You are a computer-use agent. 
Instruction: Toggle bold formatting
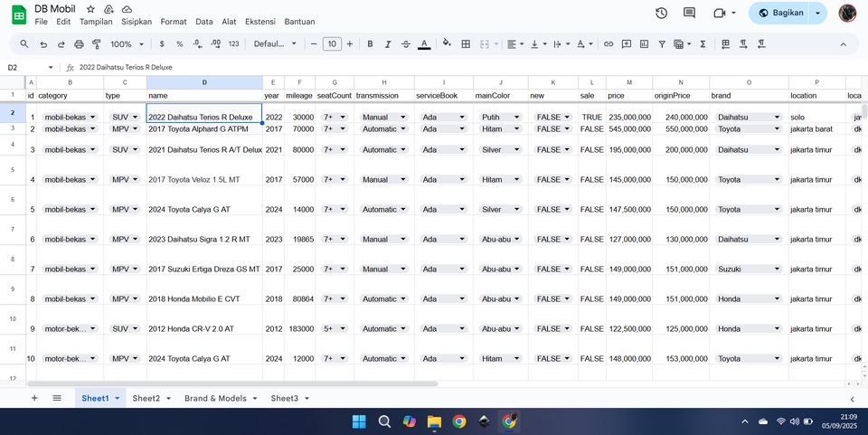click(x=371, y=44)
